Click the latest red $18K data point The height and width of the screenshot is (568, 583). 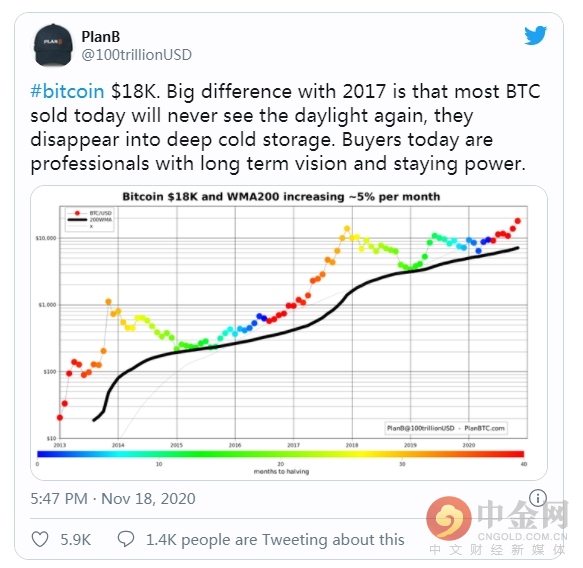pyautogui.click(x=518, y=221)
